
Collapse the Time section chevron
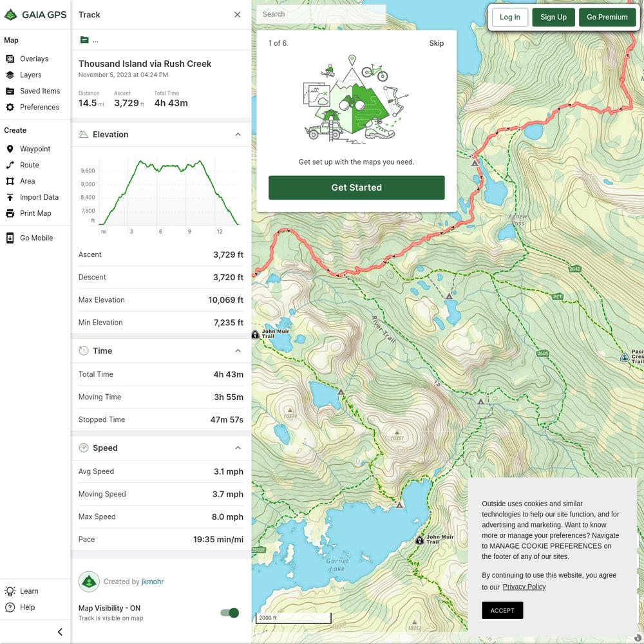pos(238,351)
